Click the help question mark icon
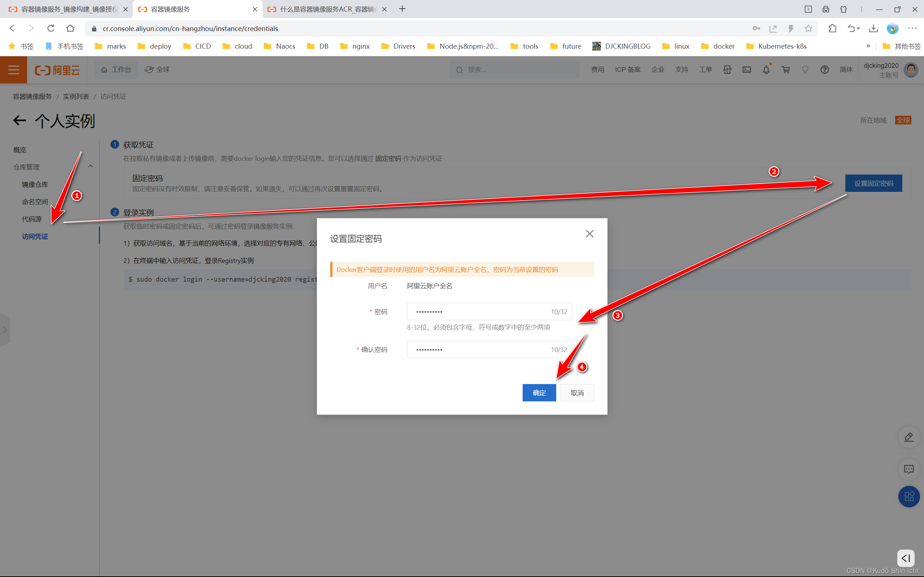924x577 pixels. coord(824,70)
